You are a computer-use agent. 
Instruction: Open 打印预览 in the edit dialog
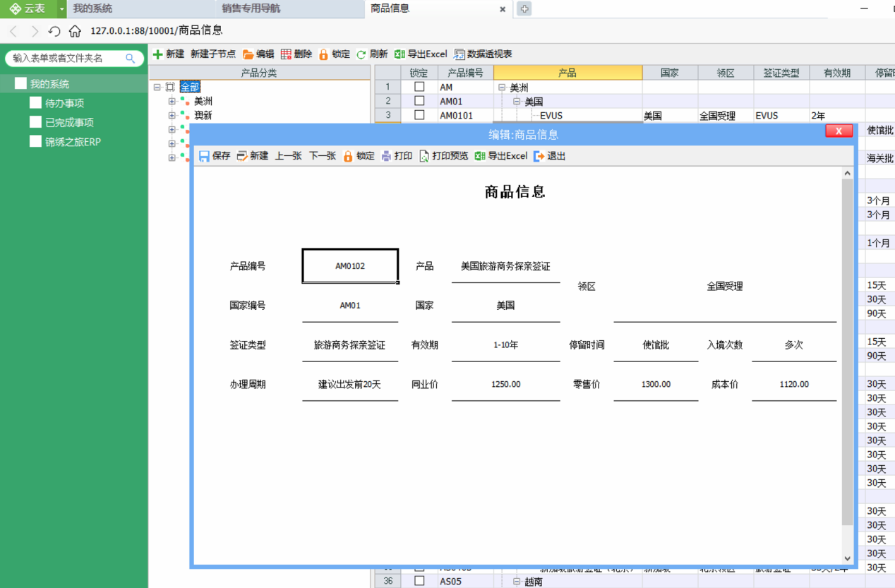[443, 156]
